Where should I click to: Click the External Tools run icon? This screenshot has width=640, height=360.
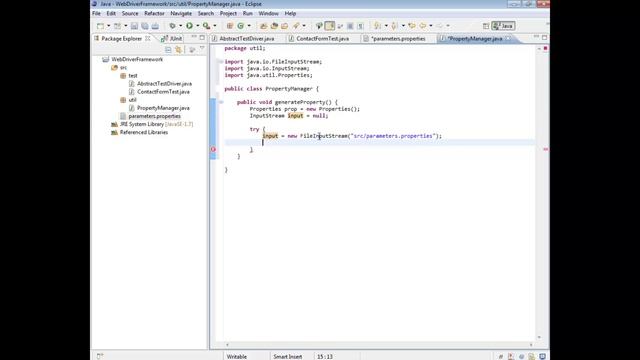tap(207, 26)
